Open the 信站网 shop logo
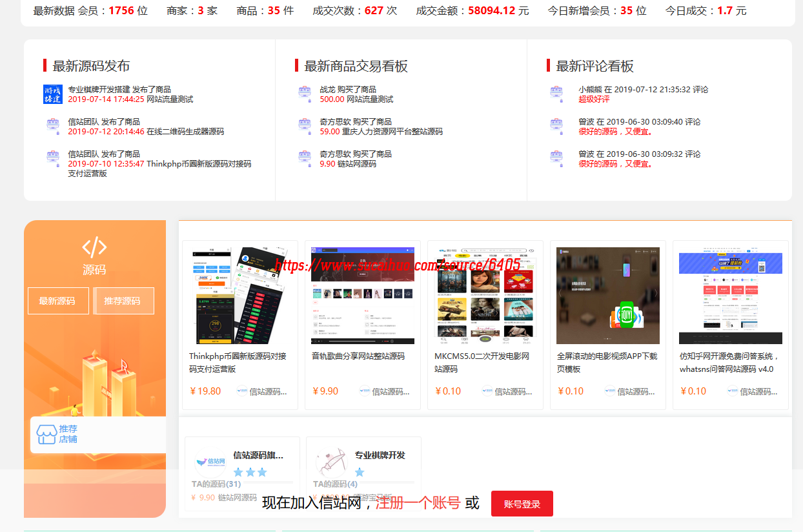The width and height of the screenshot is (803, 532). tap(210, 462)
